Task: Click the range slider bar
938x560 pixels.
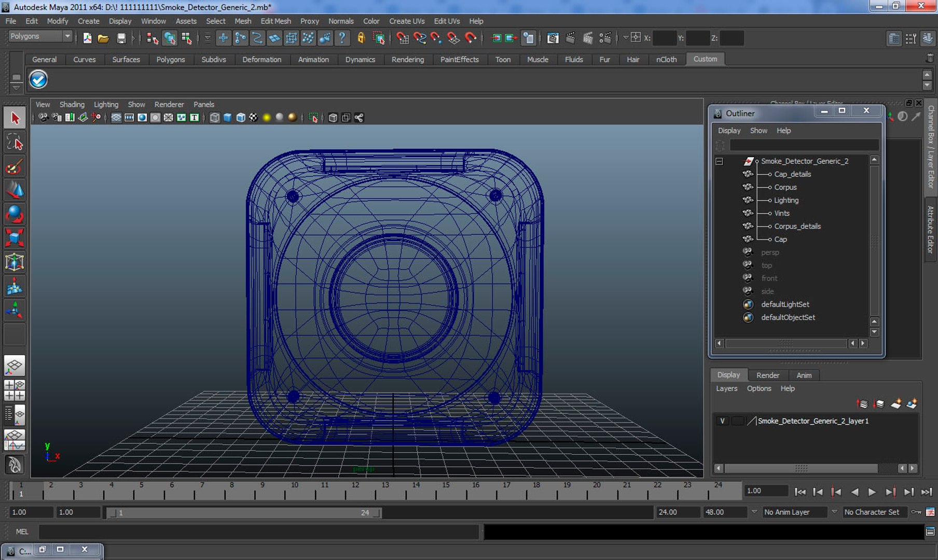Action: click(244, 513)
